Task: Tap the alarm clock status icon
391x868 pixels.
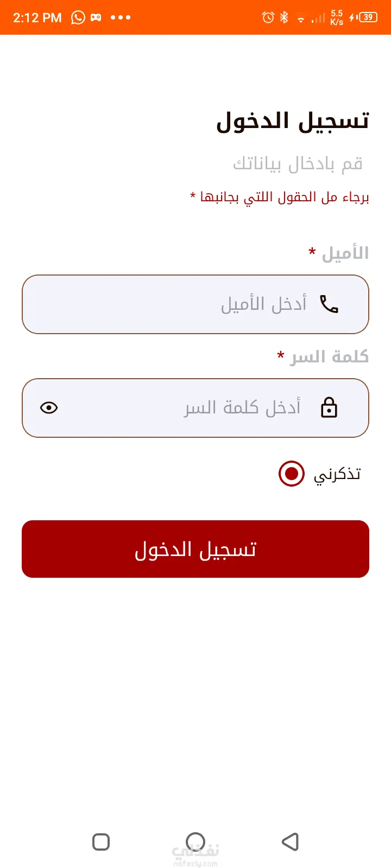Action: [268, 17]
